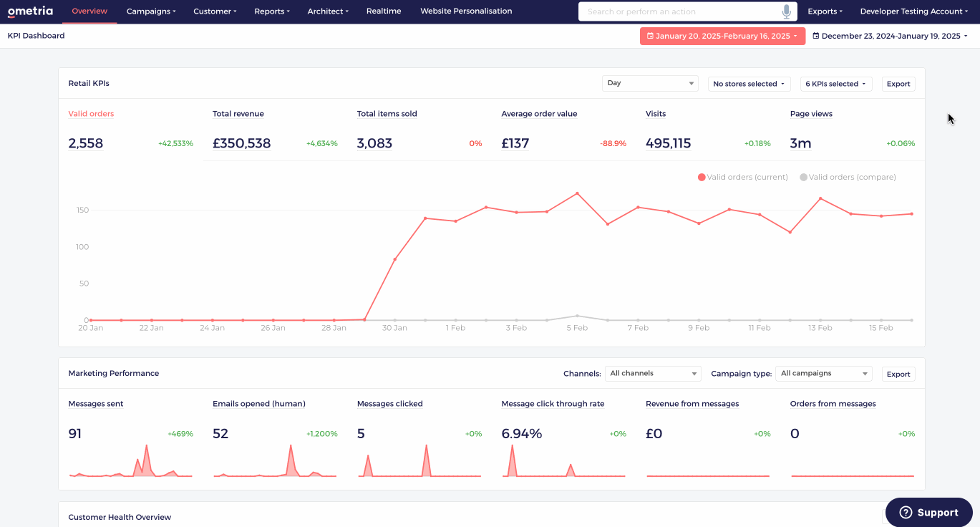Open the All channels dropdown
Image resolution: width=980 pixels, height=527 pixels.
point(652,374)
